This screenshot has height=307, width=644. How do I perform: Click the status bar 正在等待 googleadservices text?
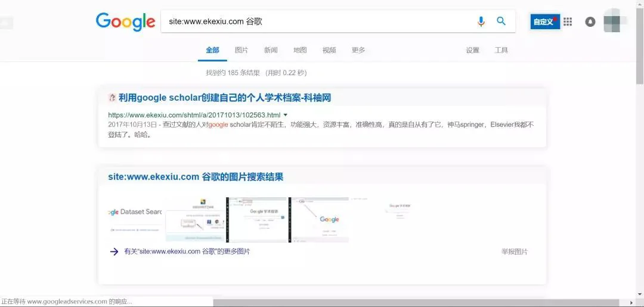click(67, 302)
